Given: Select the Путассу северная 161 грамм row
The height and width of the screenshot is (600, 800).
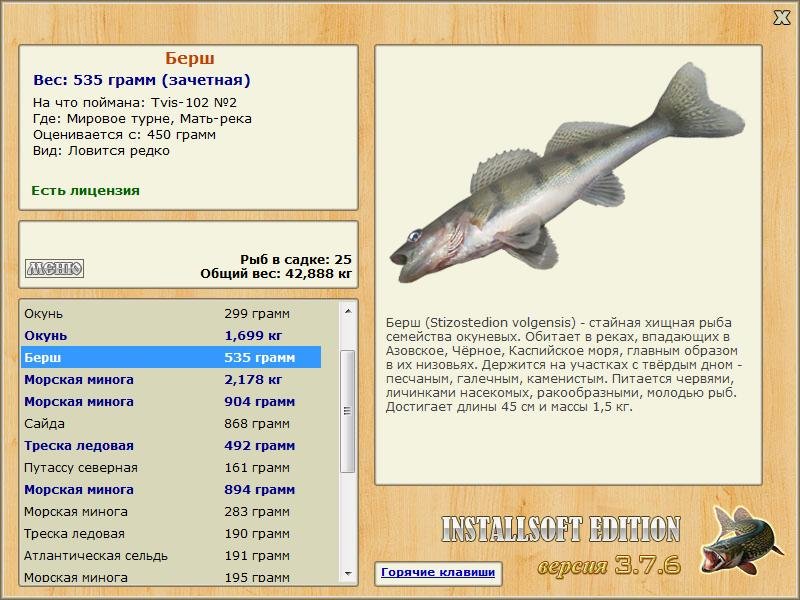Looking at the screenshot, I should [x=172, y=467].
